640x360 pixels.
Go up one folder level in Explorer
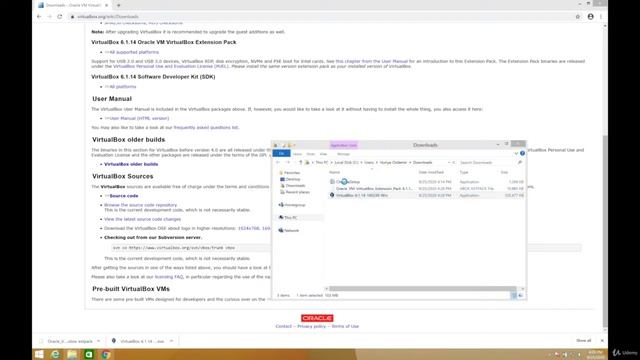301,162
